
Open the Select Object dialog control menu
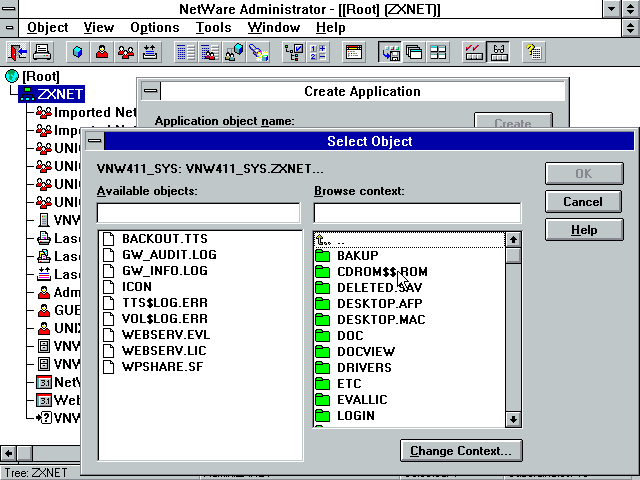point(95,141)
